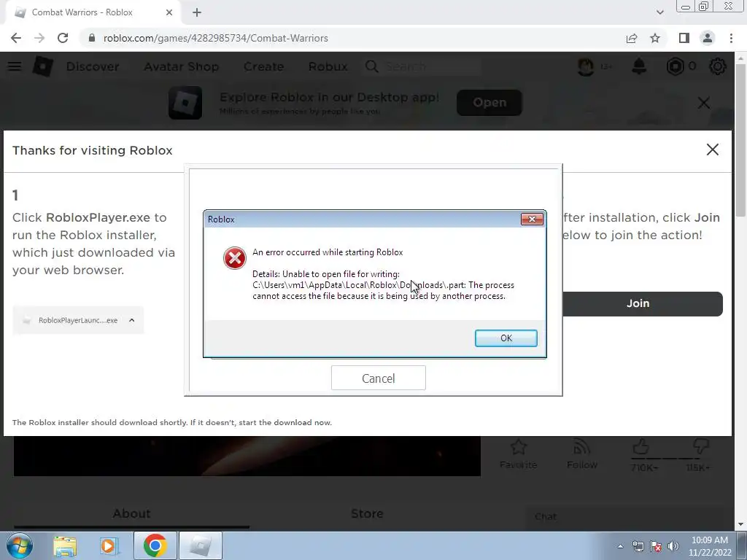Screen dimensions: 747x560
Task: Switch to the About tab
Action: 131,513
